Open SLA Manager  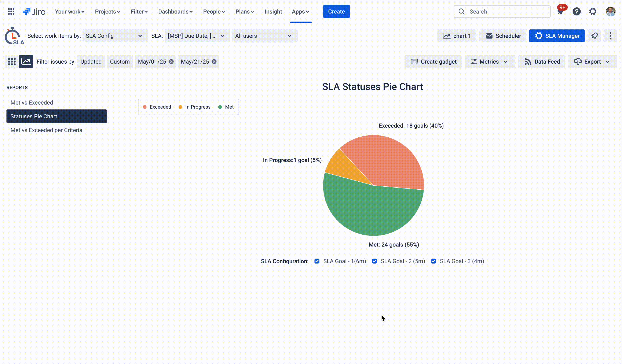point(557,36)
